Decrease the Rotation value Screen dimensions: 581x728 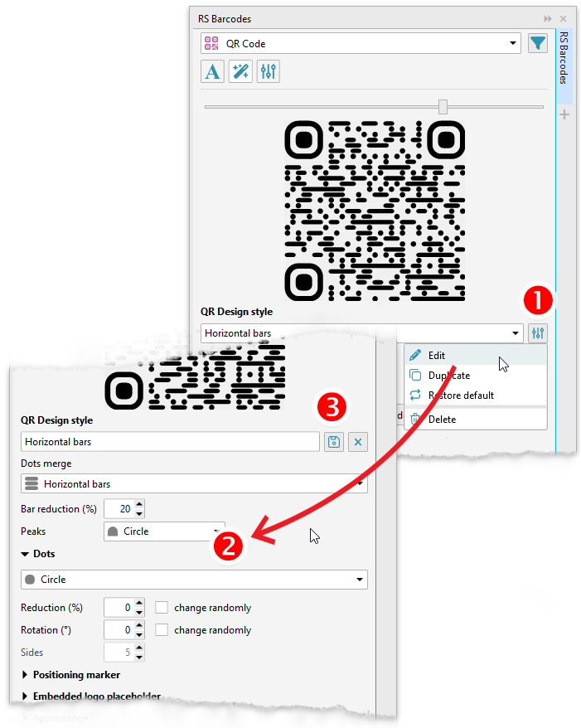139,634
